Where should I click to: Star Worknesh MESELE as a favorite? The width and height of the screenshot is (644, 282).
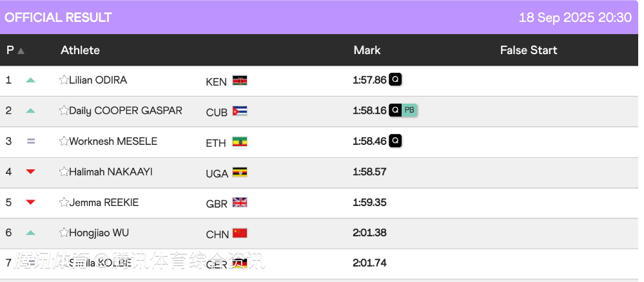click(x=64, y=141)
